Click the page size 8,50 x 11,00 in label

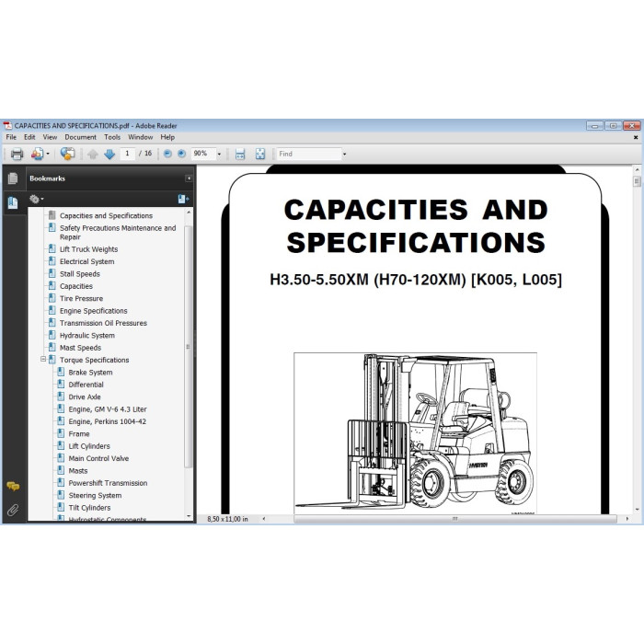[227, 519]
